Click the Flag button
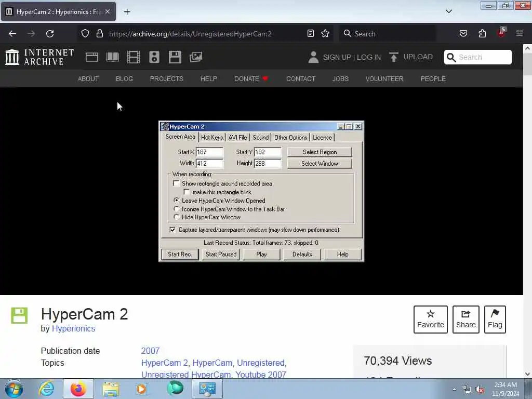The height and width of the screenshot is (399, 532). pos(495,320)
